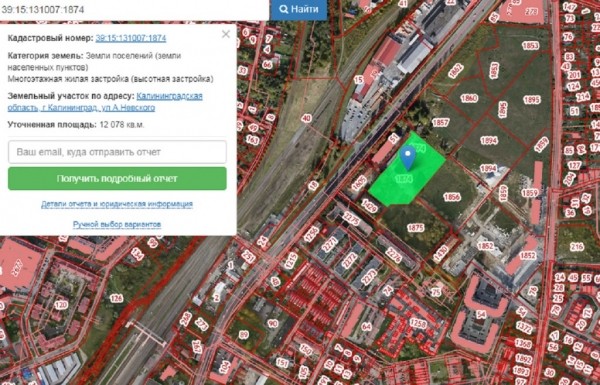Focus the cadastral number search field
The height and width of the screenshot is (385, 600).
(x=135, y=10)
